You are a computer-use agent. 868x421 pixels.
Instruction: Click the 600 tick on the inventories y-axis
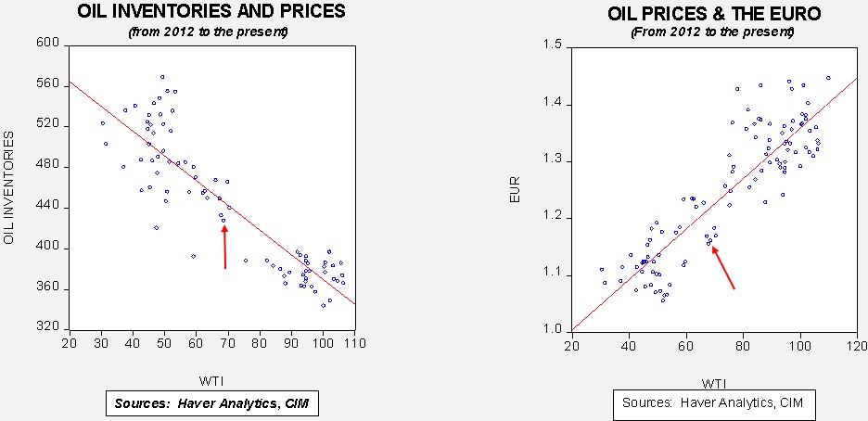click(x=47, y=44)
